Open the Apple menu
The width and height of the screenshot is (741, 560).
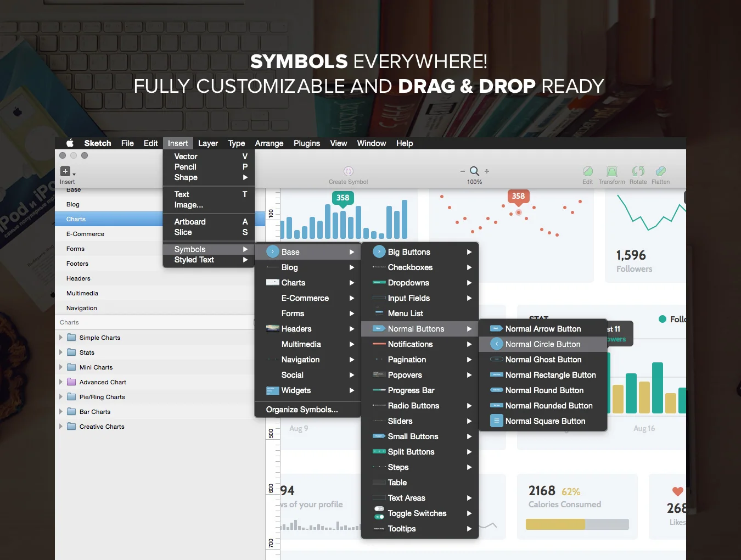[70, 143]
